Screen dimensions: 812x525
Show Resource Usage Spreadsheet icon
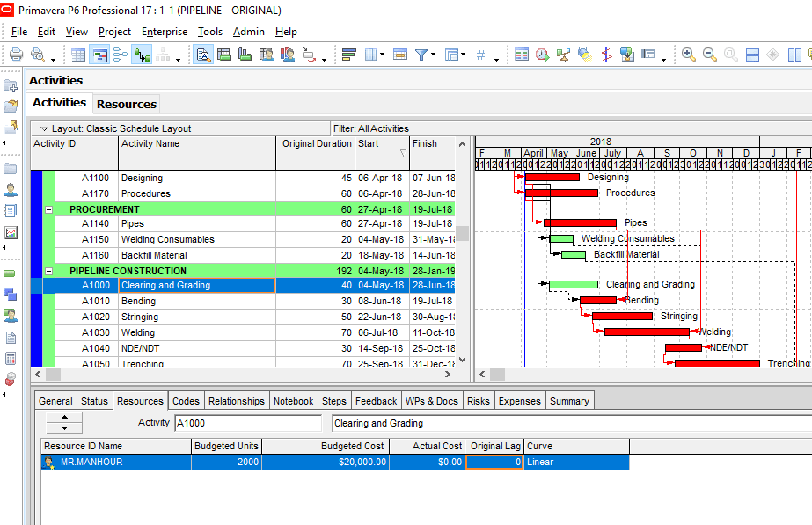(x=267, y=55)
